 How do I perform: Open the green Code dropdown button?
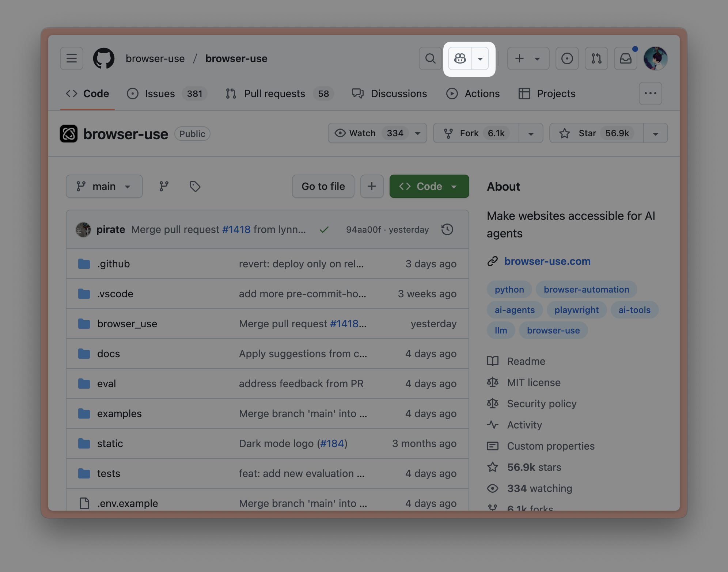[429, 186]
